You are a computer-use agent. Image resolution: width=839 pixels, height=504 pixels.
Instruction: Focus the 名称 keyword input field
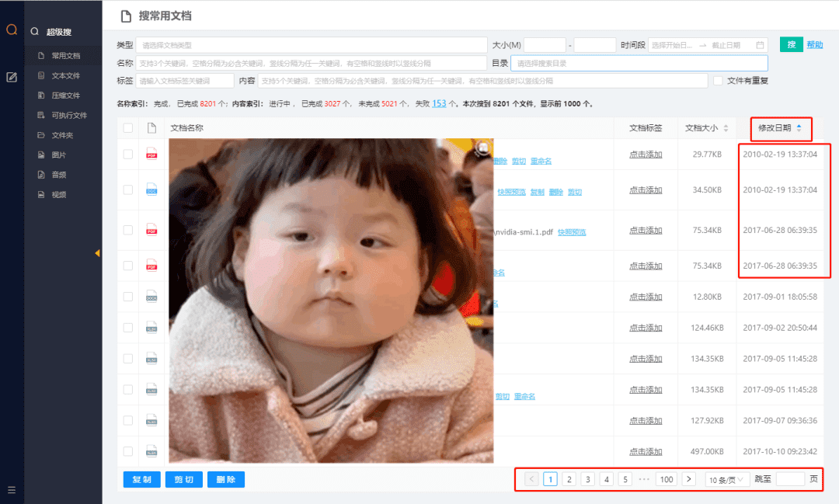click(312, 63)
